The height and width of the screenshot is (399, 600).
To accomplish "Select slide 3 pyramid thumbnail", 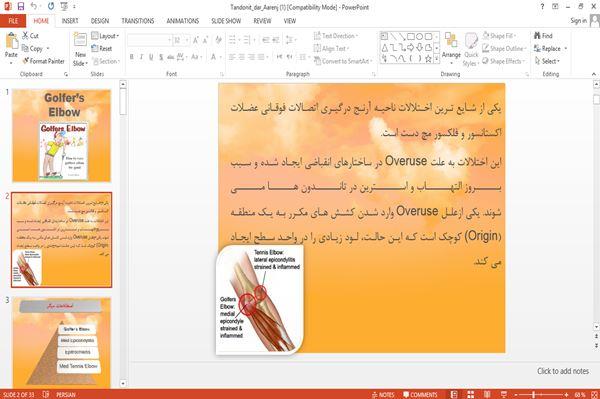I will pyautogui.click(x=62, y=343).
